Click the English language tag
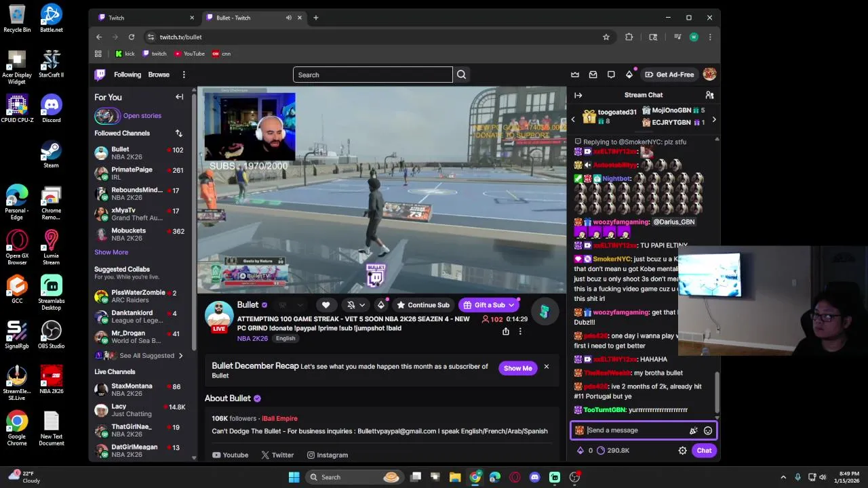The height and width of the screenshot is (488, 868). click(285, 338)
